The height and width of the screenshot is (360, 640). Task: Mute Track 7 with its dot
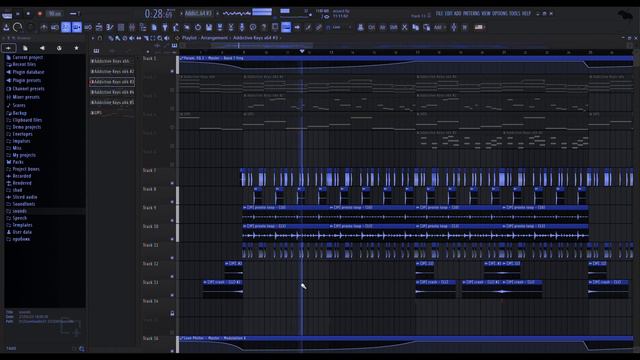pyautogui.click(x=172, y=183)
